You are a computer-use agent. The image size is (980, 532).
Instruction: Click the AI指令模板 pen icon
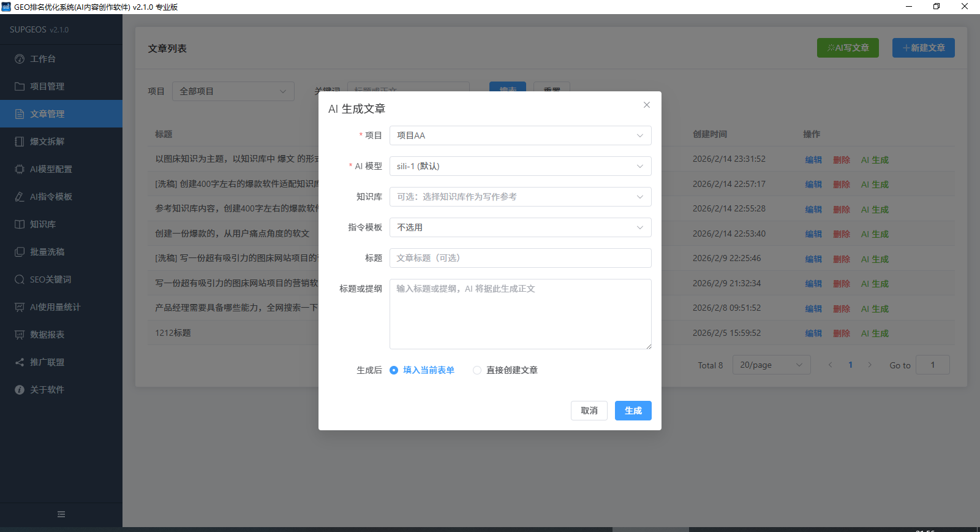20,197
